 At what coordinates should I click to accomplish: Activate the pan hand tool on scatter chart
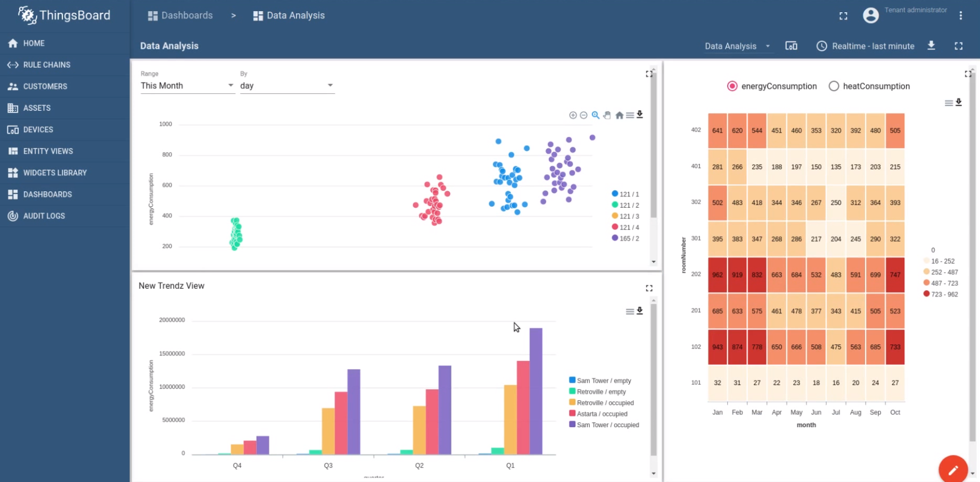607,115
